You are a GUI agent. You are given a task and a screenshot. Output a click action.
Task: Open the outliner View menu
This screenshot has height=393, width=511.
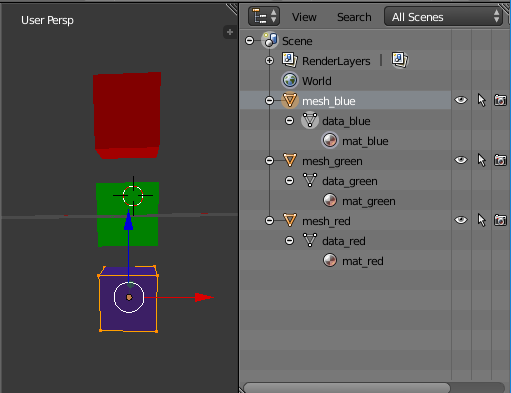(304, 17)
